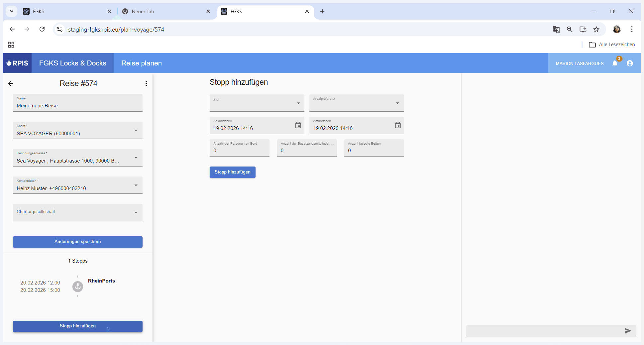Image resolution: width=644 pixels, height=345 pixels.
Task: Open the FGKS Locks & Docks header item
Action: 73,63
